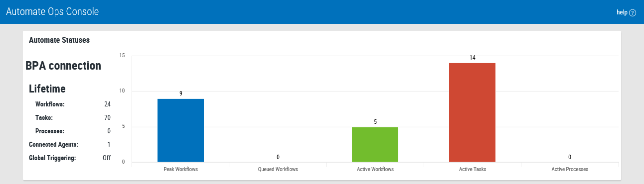Click the Tasks count value 70
The width and height of the screenshot is (644, 184).
point(107,118)
